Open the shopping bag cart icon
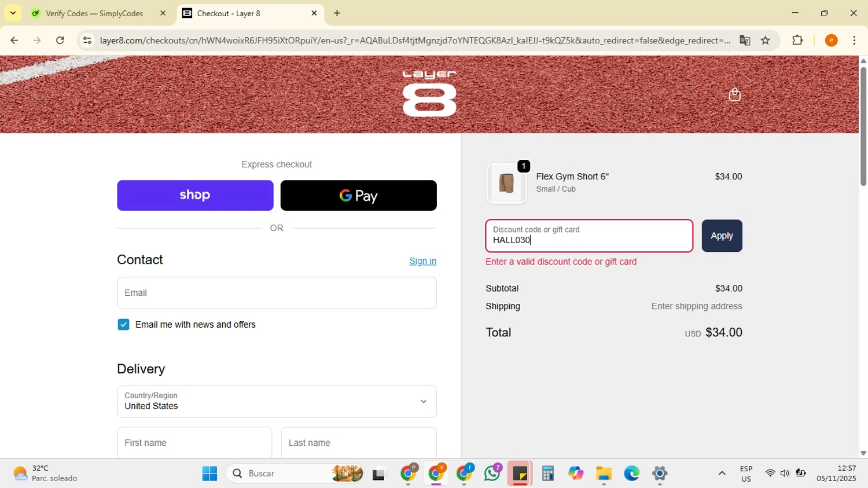This screenshot has width=868, height=488. 734,94
